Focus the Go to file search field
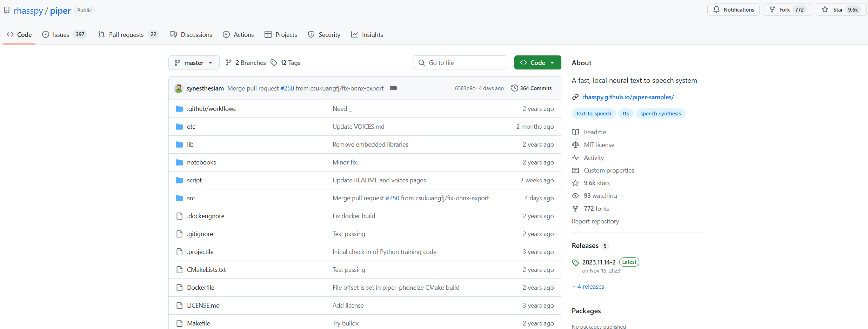Image resolution: width=868 pixels, height=329 pixels. click(460, 62)
